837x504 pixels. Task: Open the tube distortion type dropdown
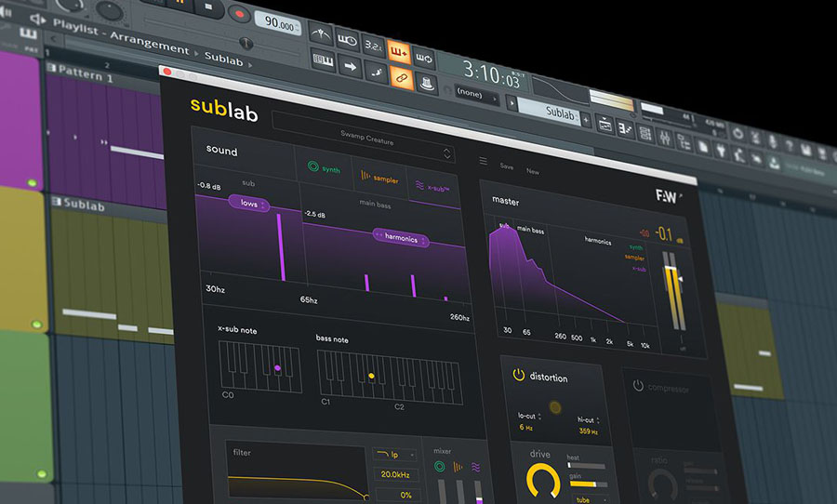pyautogui.click(x=591, y=499)
